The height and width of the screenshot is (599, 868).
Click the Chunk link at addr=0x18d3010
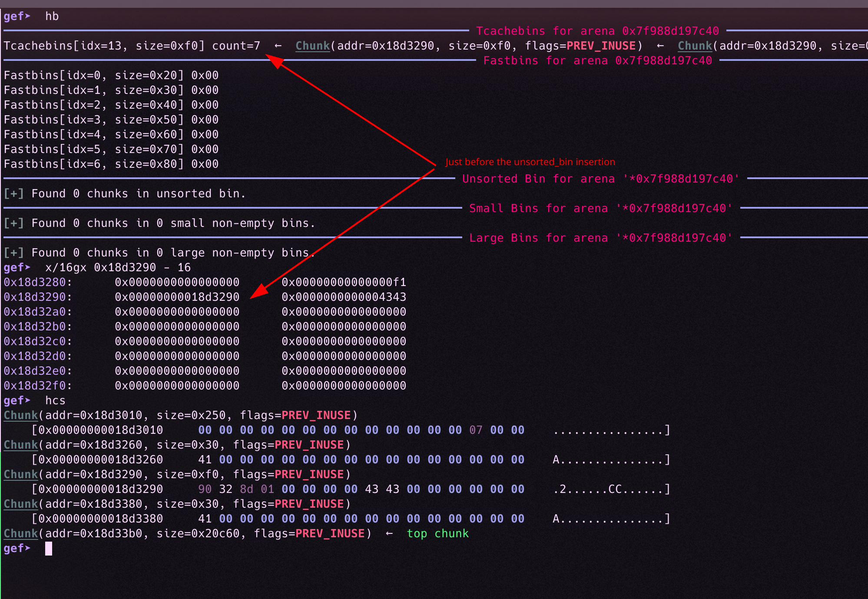tap(21, 415)
